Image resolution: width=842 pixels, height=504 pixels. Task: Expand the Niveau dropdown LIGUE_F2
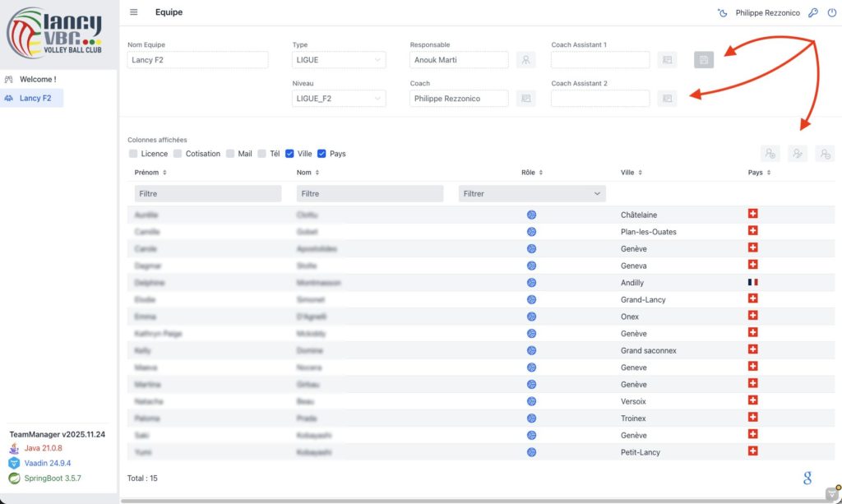339,99
